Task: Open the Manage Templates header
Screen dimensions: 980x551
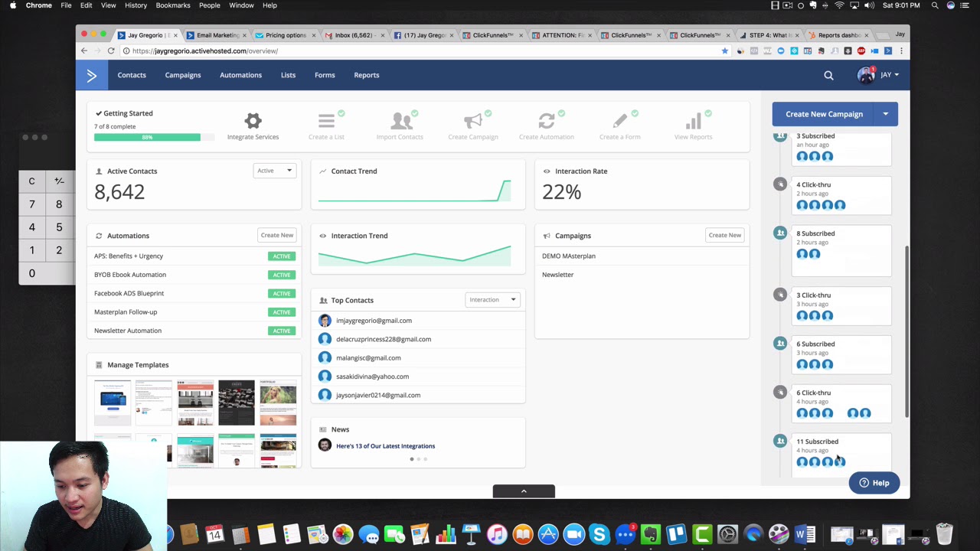Action: (x=138, y=365)
